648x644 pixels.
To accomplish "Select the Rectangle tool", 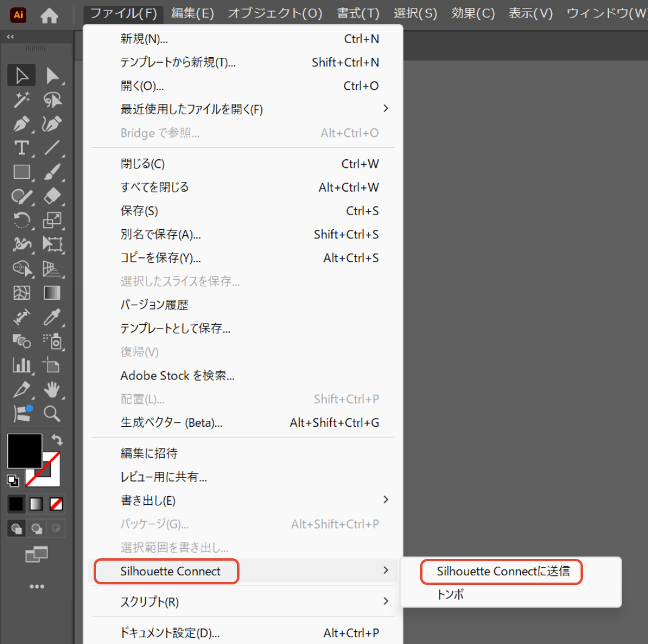I will (21, 171).
